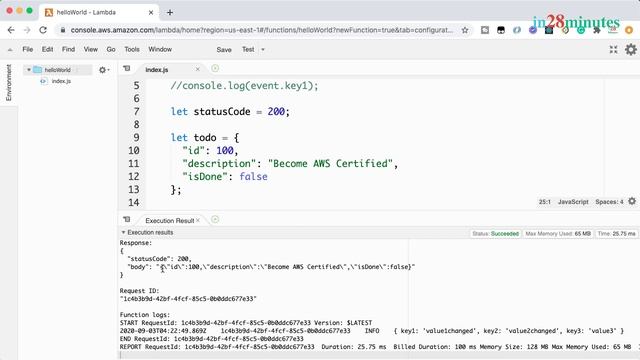Click the Request ID value text

(x=188, y=299)
